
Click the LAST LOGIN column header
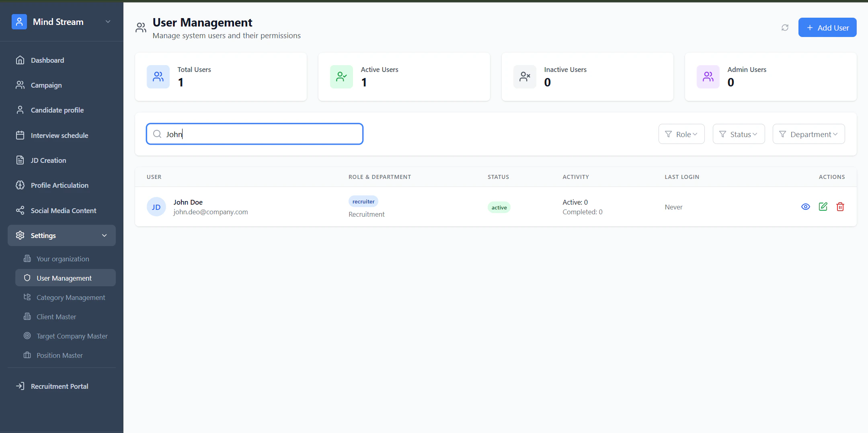(x=682, y=177)
